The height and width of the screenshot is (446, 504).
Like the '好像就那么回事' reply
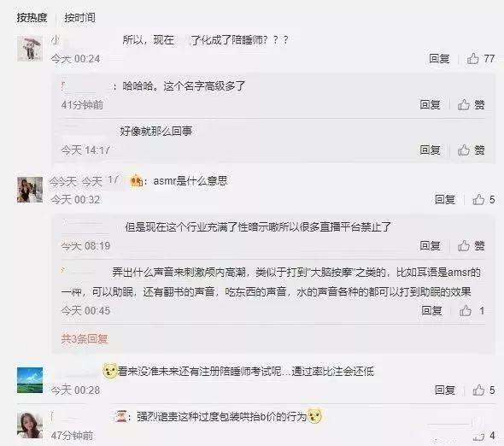click(x=471, y=150)
